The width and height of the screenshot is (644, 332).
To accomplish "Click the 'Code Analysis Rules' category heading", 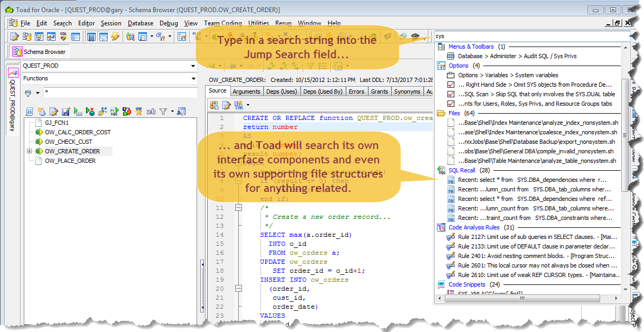I will pyautogui.click(x=474, y=227).
